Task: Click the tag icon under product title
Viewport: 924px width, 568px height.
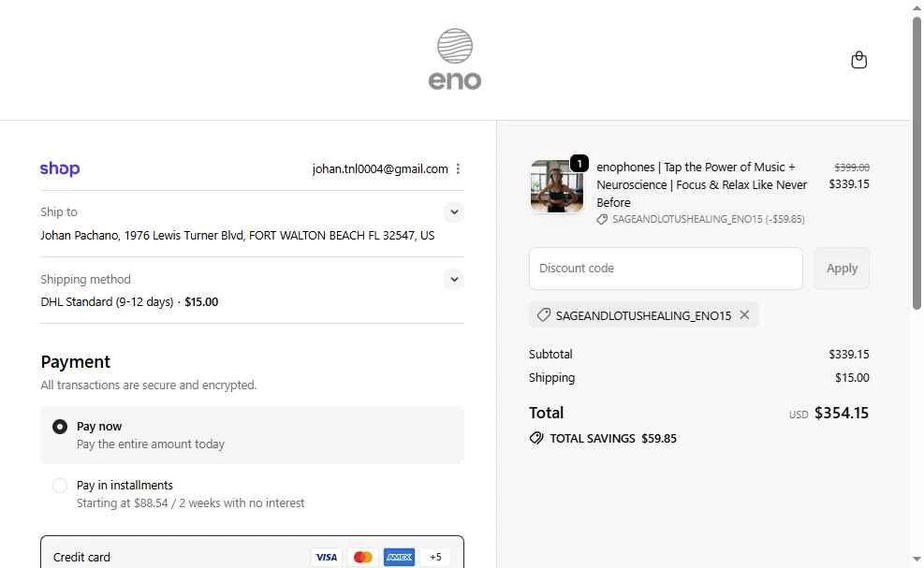Action: coord(602,219)
